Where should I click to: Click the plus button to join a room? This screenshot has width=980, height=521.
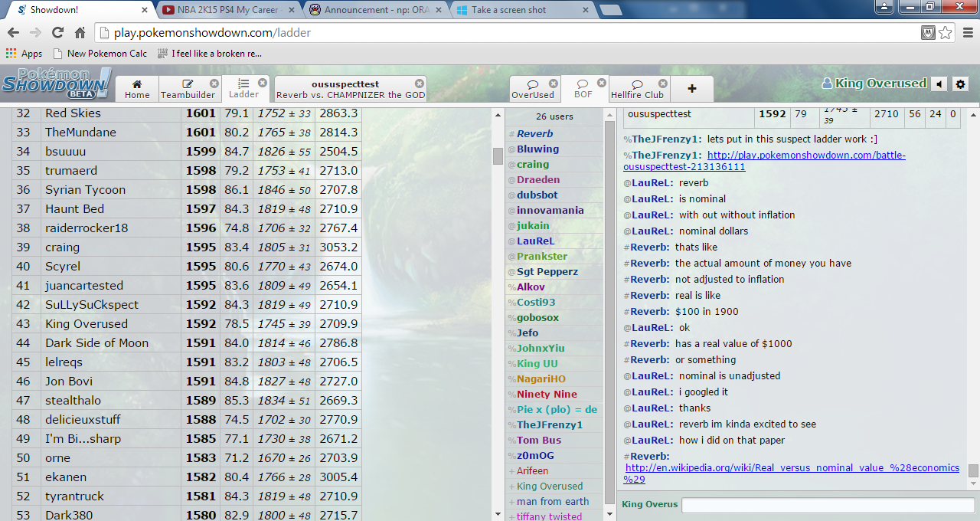[x=692, y=89]
